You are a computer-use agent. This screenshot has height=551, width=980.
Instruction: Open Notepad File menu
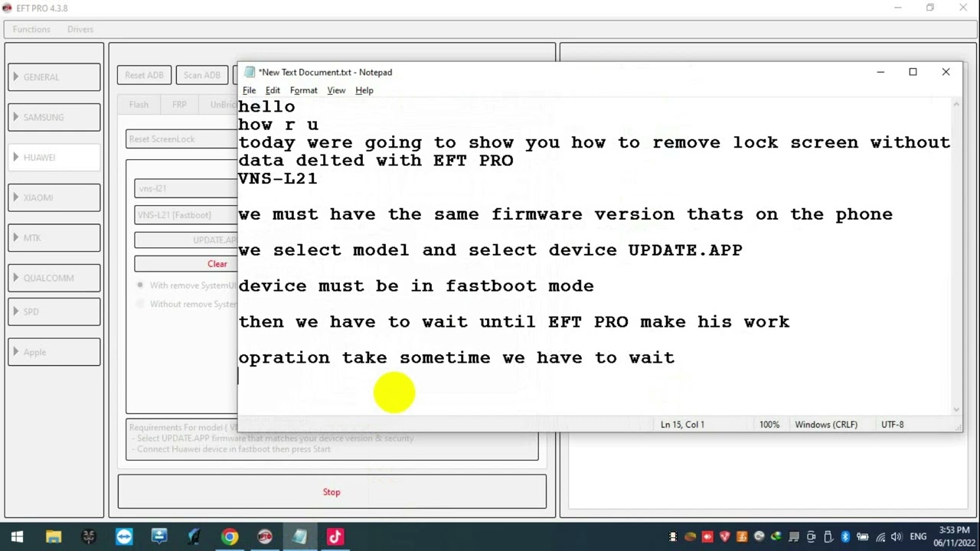249,90
